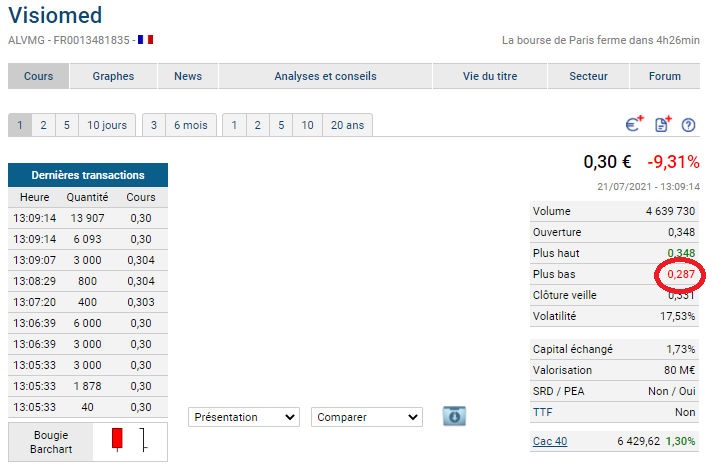Click the Volatilité value 17,53%
This screenshot has width=727, height=466.
click(x=678, y=316)
